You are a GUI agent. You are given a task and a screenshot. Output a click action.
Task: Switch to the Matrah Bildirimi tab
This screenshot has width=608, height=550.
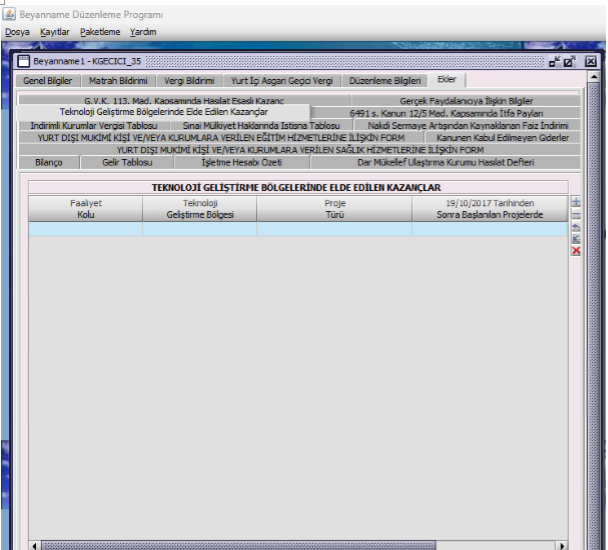coord(118,80)
